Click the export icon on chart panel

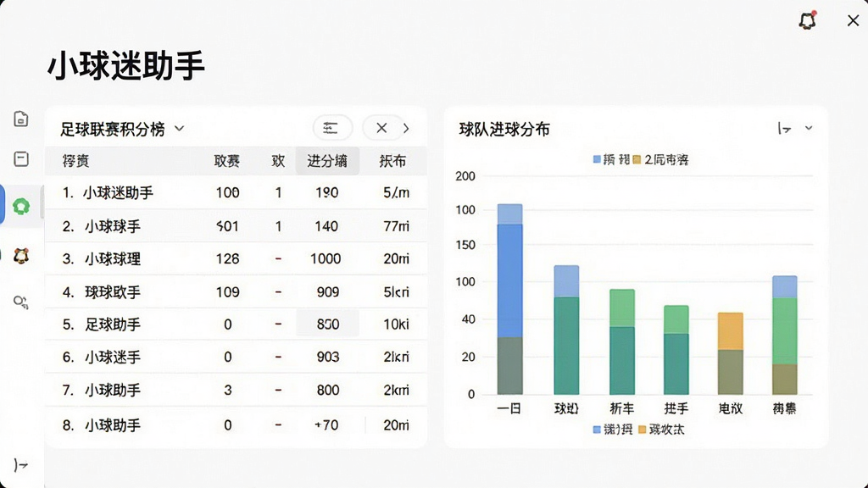(x=784, y=129)
